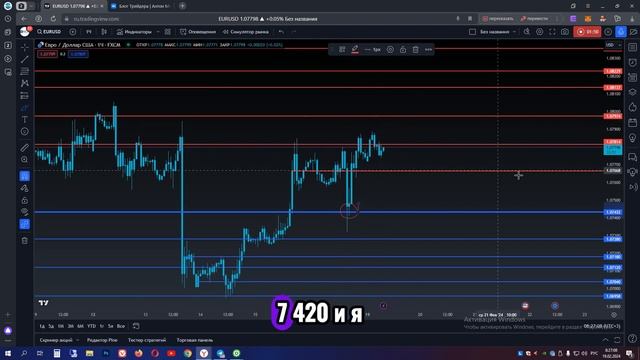This screenshot has width=640, height=360.
Task: Open the Редактор Pine tab
Action: click(102, 340)
